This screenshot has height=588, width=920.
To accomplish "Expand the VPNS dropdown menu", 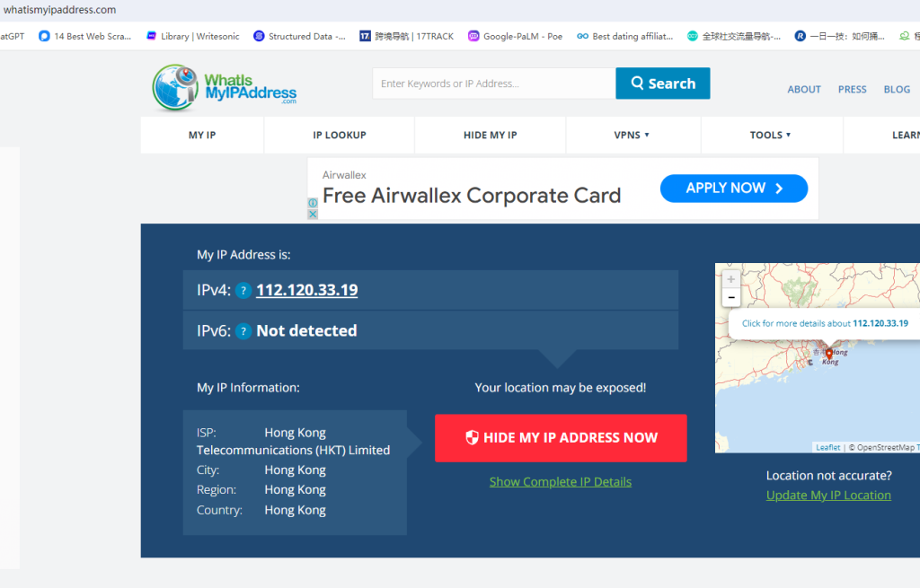I will tap(632, 136).
